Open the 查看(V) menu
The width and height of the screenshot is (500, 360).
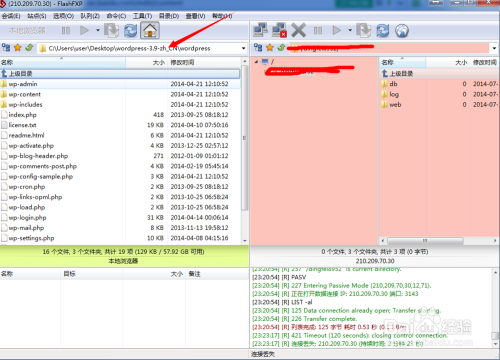[195, 16]
